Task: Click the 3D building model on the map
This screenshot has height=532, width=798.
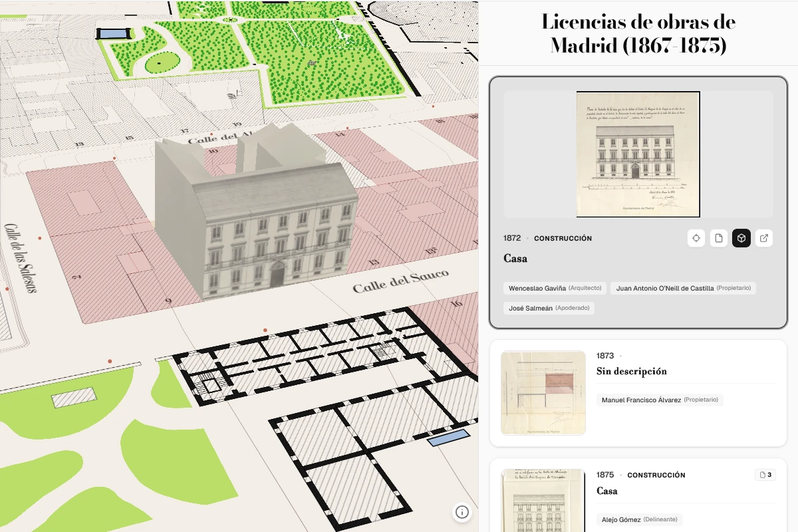Action: [256, 213]
